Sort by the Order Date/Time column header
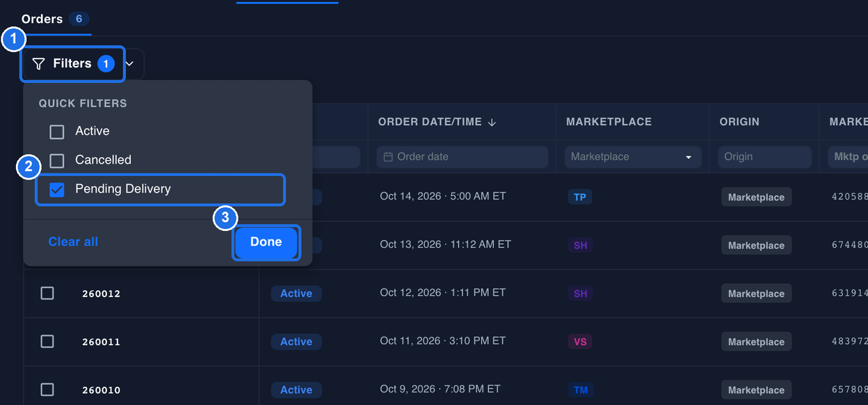 437,122
